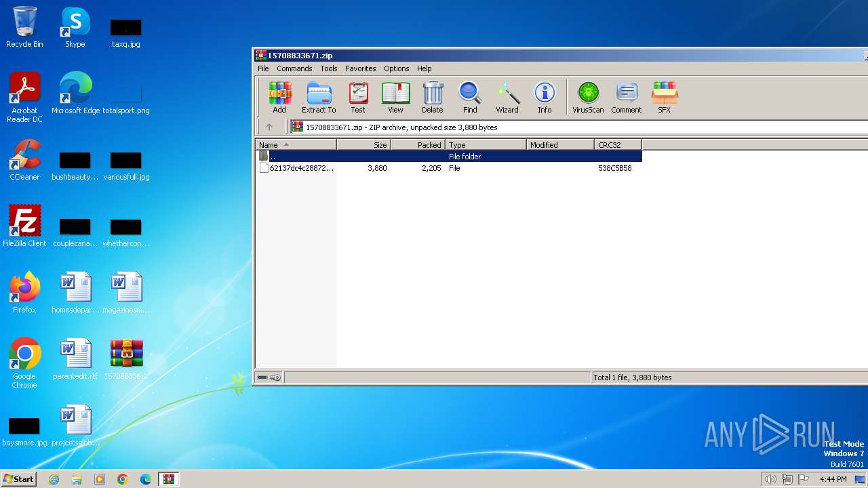
Task: Open the Help menu
Action: click(x=425, y=68)
